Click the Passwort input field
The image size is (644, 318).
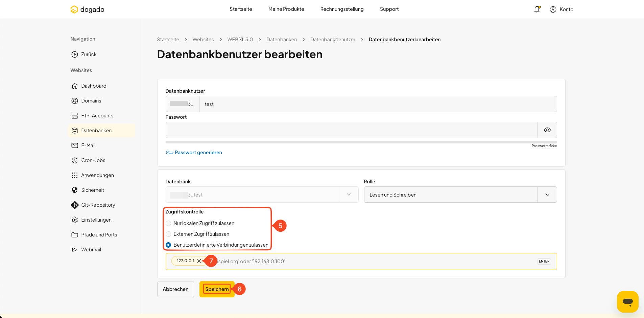(x=352, y=130)
